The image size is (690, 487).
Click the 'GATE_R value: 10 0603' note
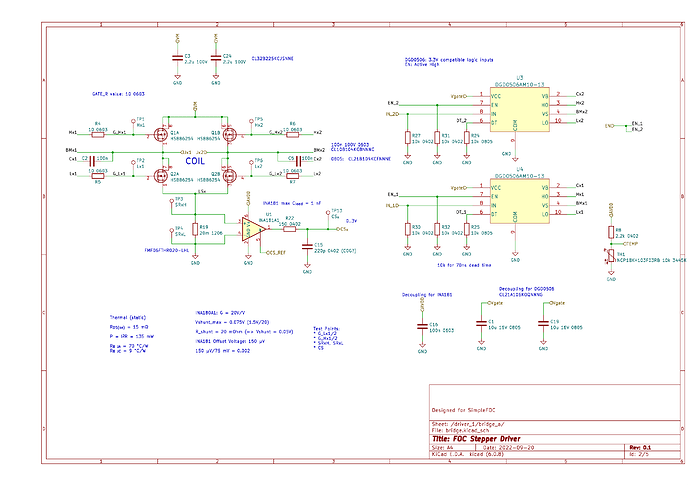[118, 94]
